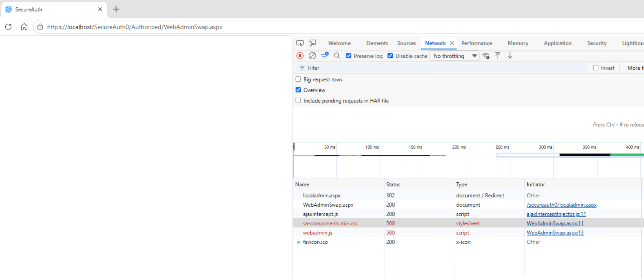
Task: Clear the network log
Action: coord(312,56)
